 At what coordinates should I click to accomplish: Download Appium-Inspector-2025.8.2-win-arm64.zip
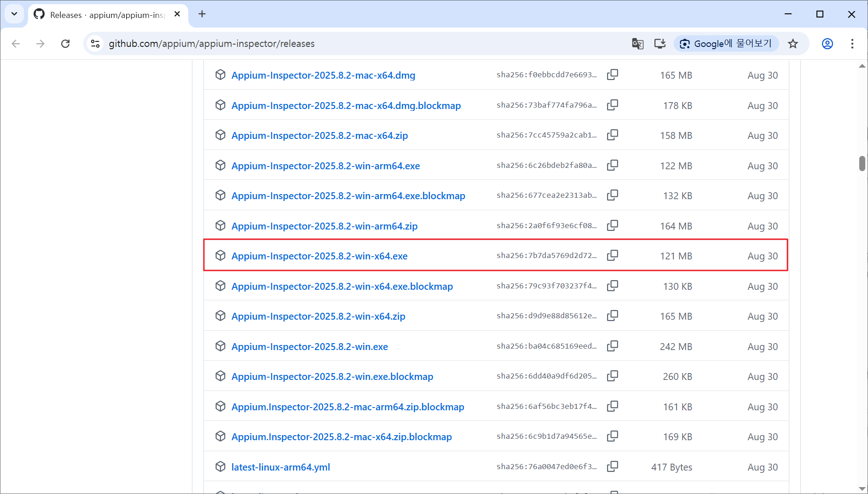pyautogui.click(x=324, y=226)
